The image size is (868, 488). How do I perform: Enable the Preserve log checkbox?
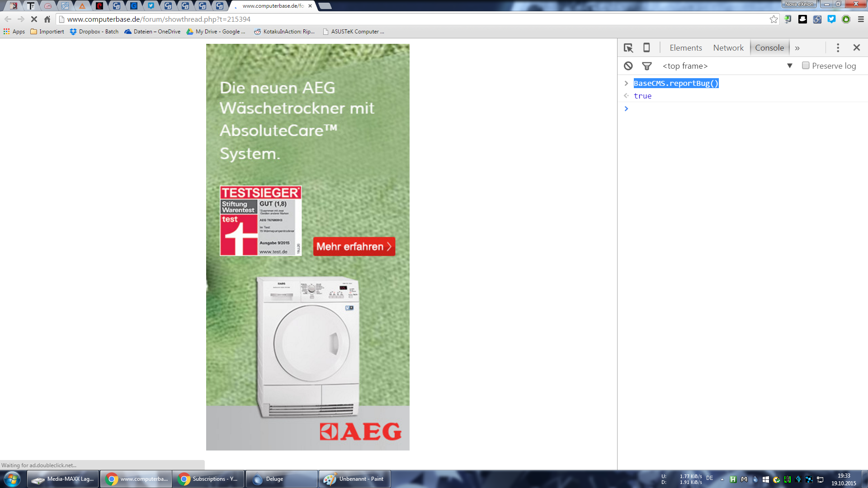pyautogui.click(x=806, y=66)
